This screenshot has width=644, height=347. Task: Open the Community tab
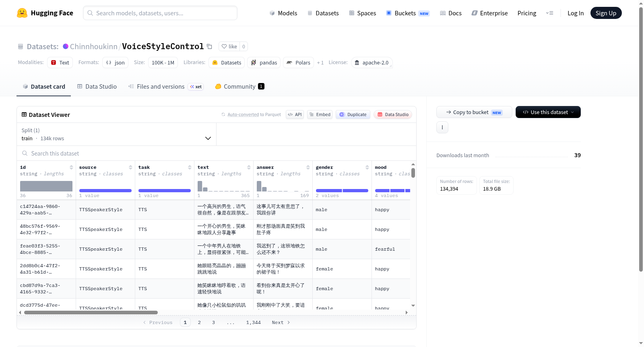(239, 87)
